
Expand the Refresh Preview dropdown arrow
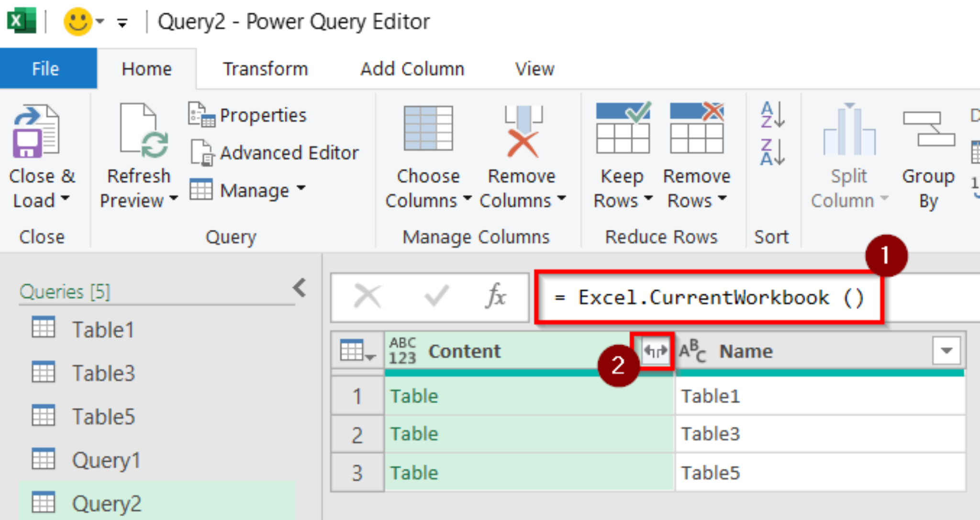[173, 198]
